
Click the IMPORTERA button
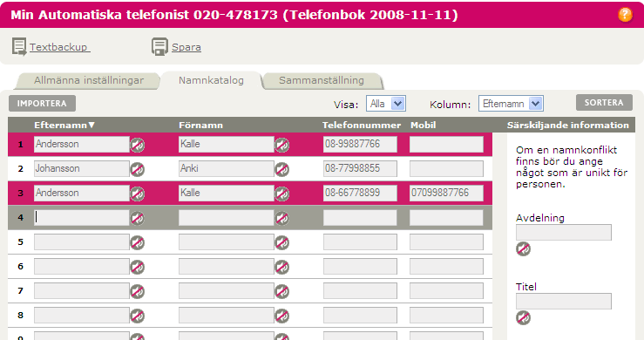(42, 103)
